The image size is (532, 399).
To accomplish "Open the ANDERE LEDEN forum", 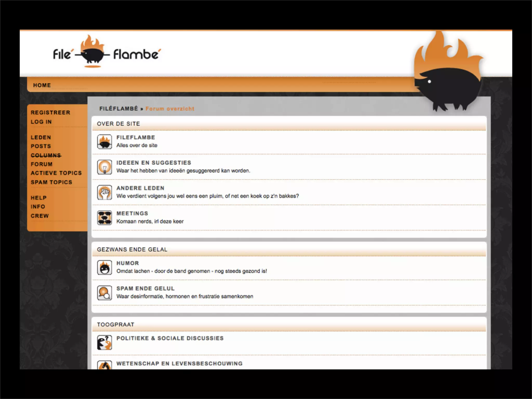I will pyautogui.click(x=140, y=188).
